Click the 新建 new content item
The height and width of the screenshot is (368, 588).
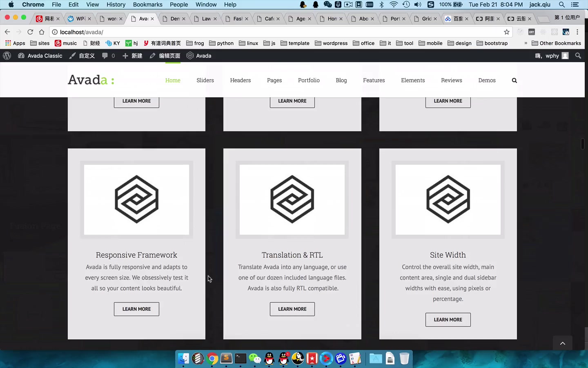coord(132,56)
